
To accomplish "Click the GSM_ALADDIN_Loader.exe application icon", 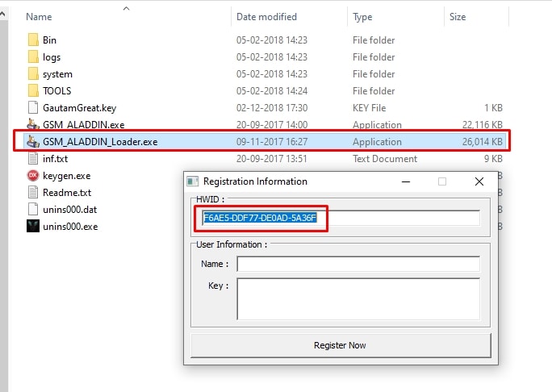I will [x=33, y=141].
